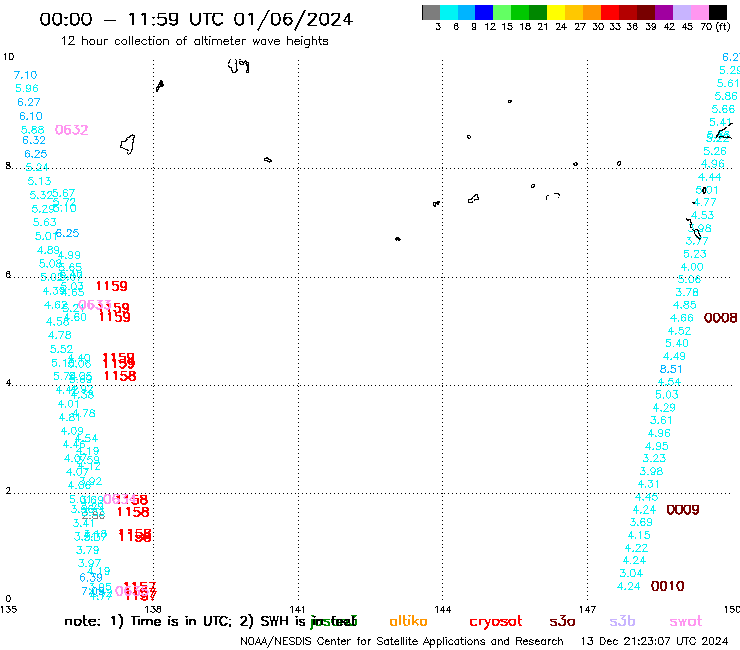Click the wave height value '3.23'
This screenshot has height=650, width=740.
(x=654, y=458)
